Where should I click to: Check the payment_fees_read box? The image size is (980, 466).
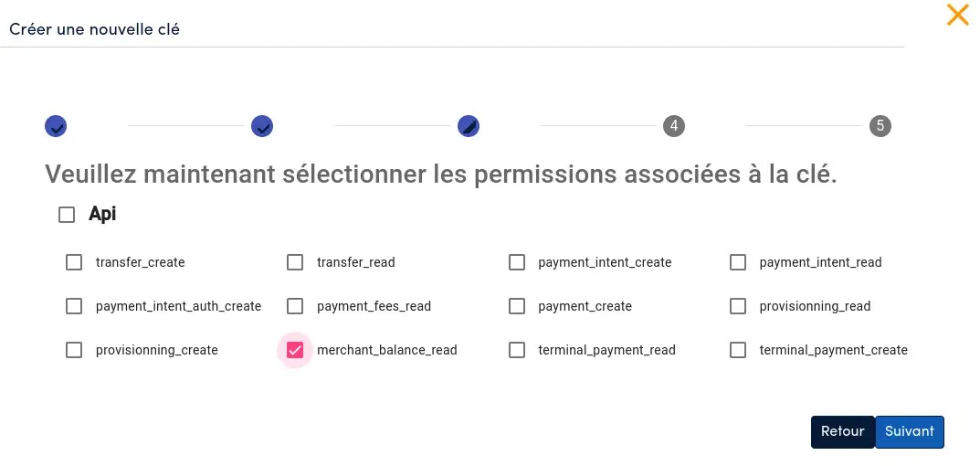295,306
